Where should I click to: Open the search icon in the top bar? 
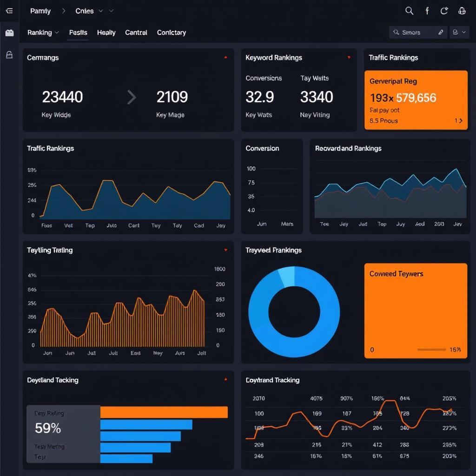click(x=409, y=11)
